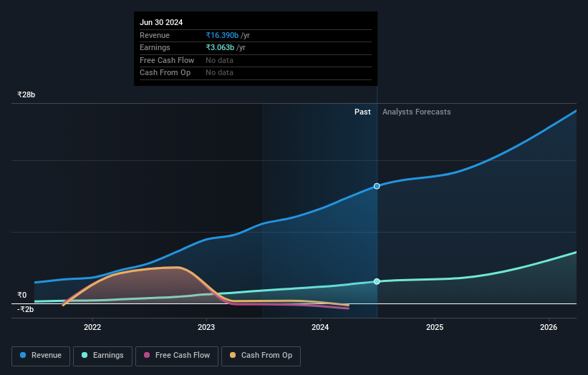This screenshot has width=588, height=375.
Task: Click the orange Cash From Op legend dot
Action: [233, 355]
